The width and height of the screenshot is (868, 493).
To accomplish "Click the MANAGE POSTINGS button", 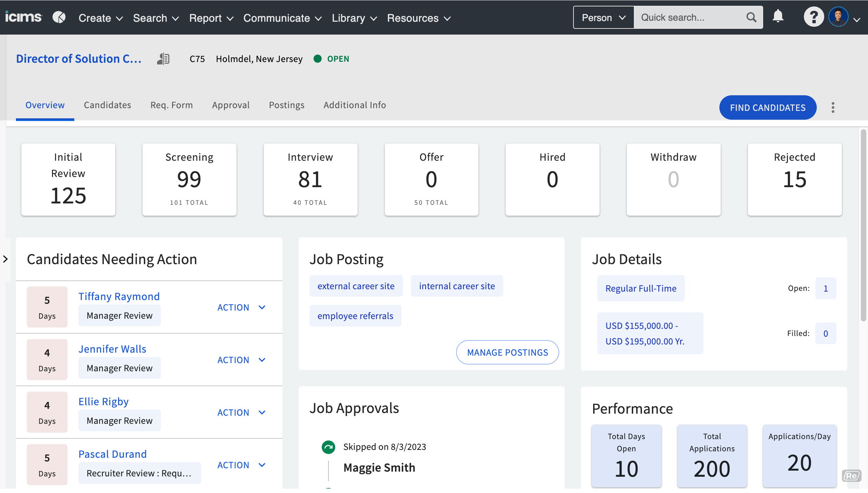I will pos(507,353).
